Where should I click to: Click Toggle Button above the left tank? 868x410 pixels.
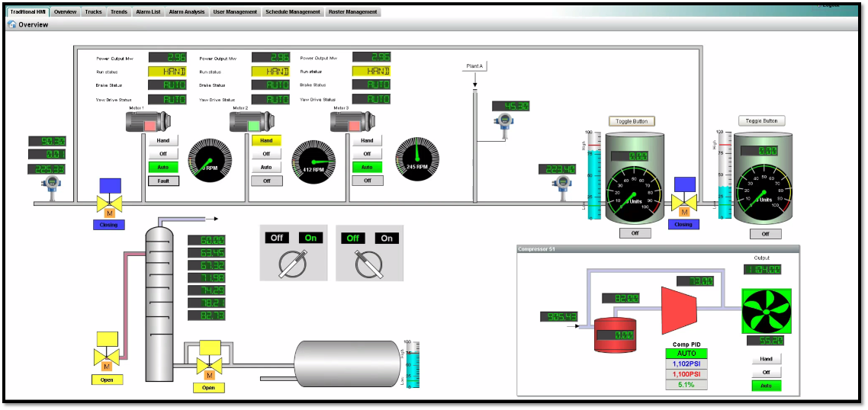point(632,120)
